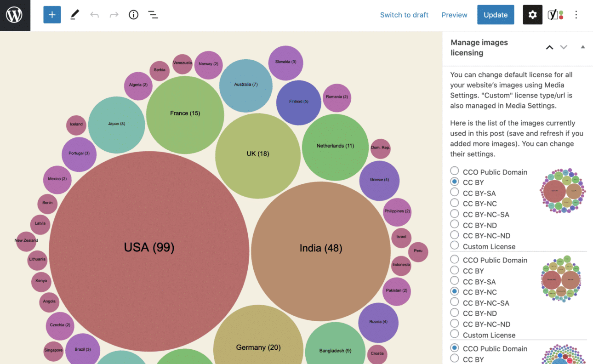
Task: Select the Tools pencil icon
Action: [74, 14]
